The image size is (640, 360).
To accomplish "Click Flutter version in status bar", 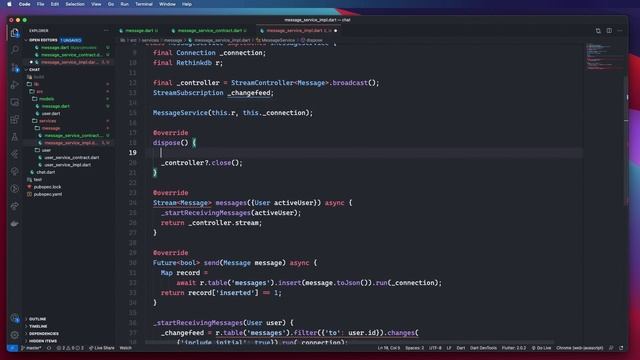I will (x=514, y=348).
